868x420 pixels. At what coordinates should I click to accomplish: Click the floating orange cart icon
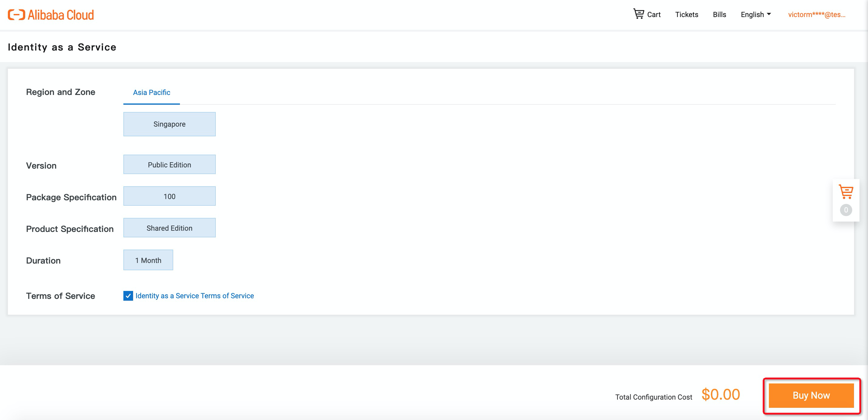click(846, 192)
